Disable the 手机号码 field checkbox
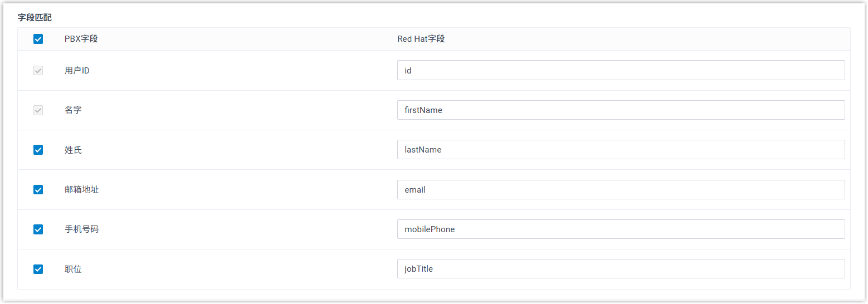 click(38, 229)
